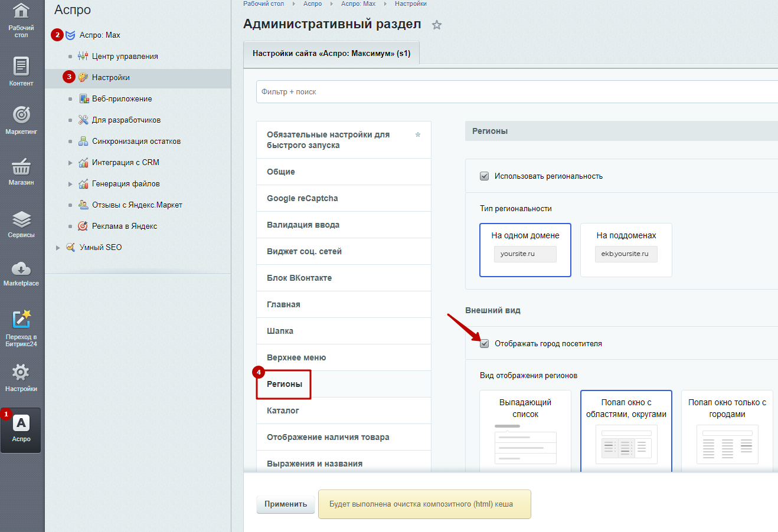
Task: Toggle the Использовать региональность checkbox
Action: coord(485,176)
